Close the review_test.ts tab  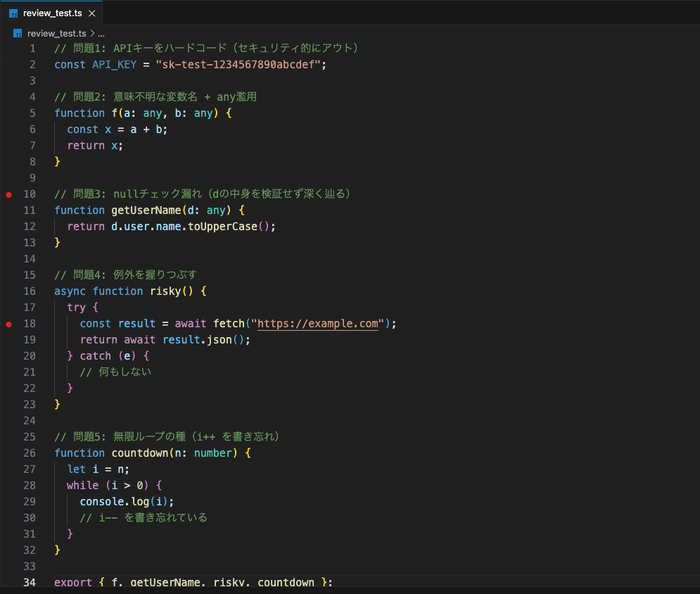click(92, 13)
